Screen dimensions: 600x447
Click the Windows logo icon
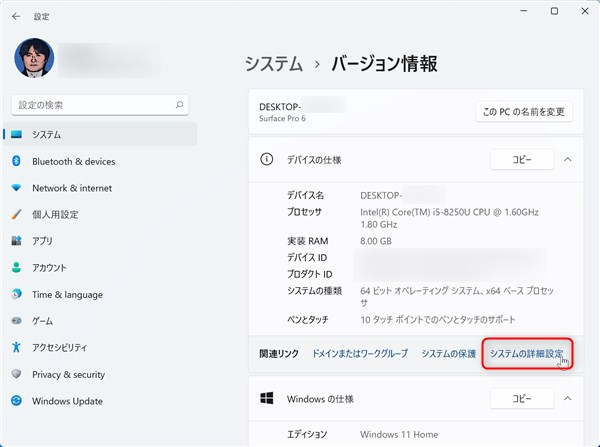[x=267, y=398]
